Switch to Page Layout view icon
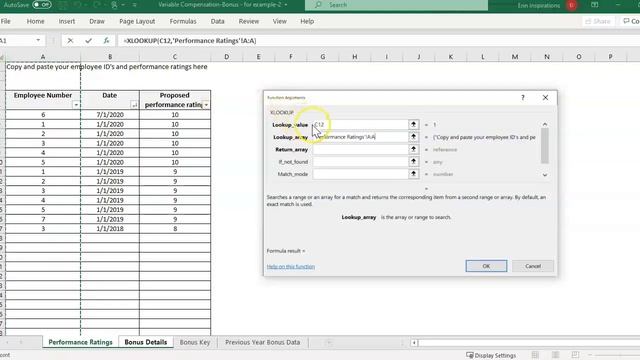The width and height of the screenshot is (640, 360). click(555, 355)
